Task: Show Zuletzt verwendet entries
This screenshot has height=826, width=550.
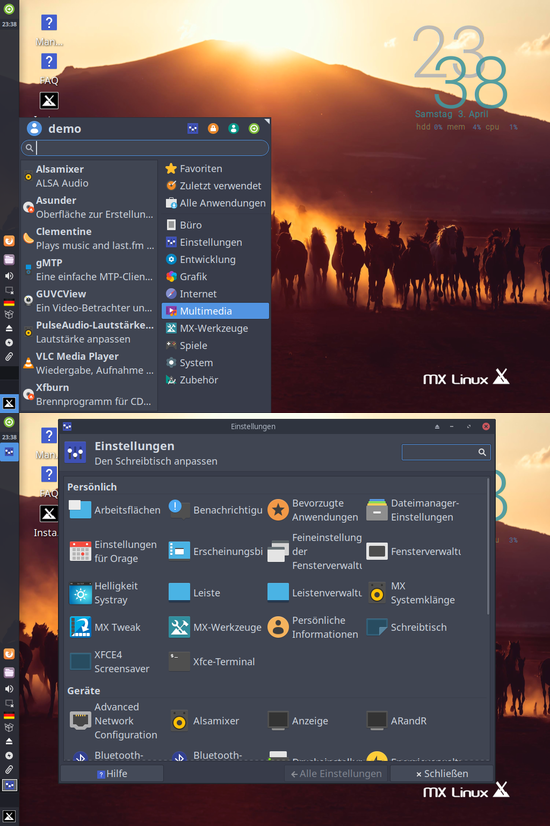Action: pyautogui.click(x=215, y=185)
